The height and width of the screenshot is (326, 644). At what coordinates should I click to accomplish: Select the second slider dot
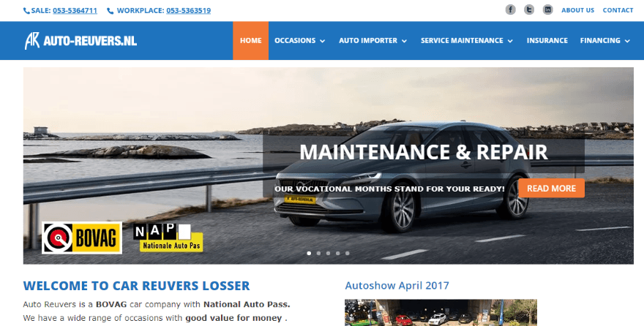pos(319,254)
